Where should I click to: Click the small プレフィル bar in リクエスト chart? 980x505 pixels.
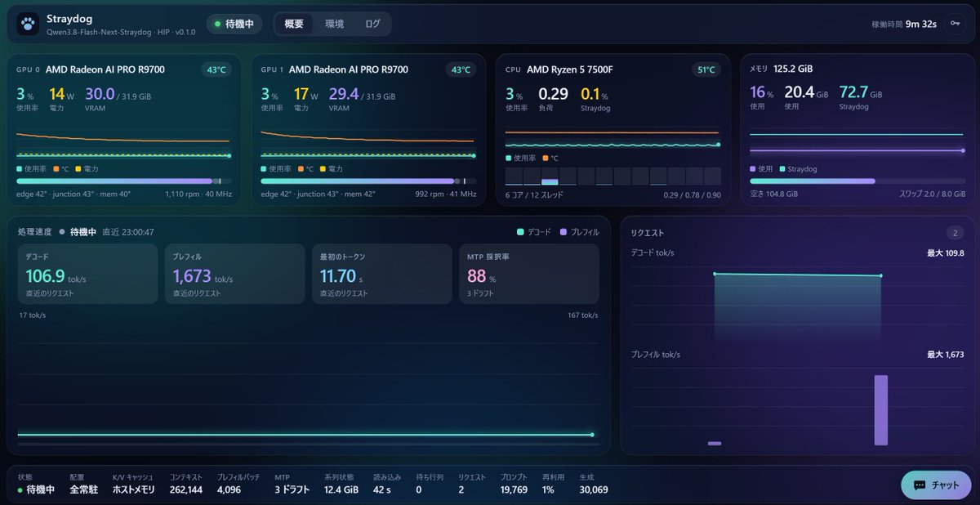(715, 444)
